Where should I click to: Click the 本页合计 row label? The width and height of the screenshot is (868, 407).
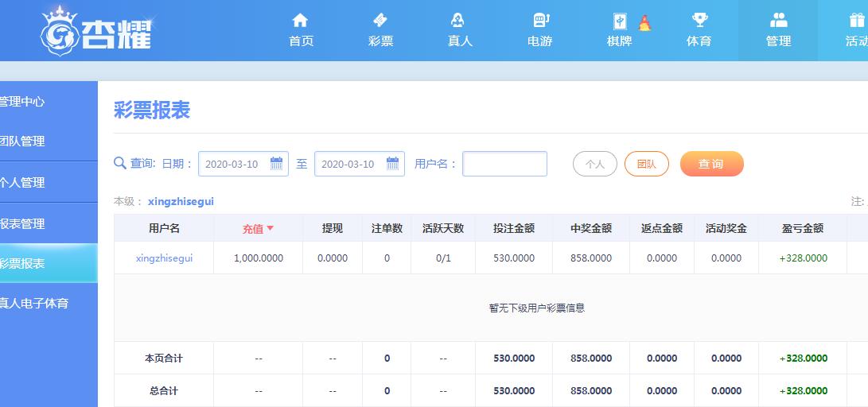[164, 359]
